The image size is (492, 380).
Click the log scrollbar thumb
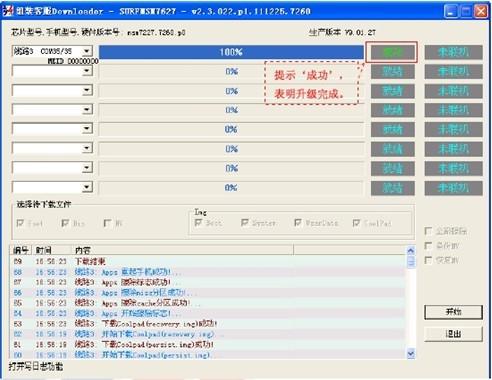click(411, 262)
